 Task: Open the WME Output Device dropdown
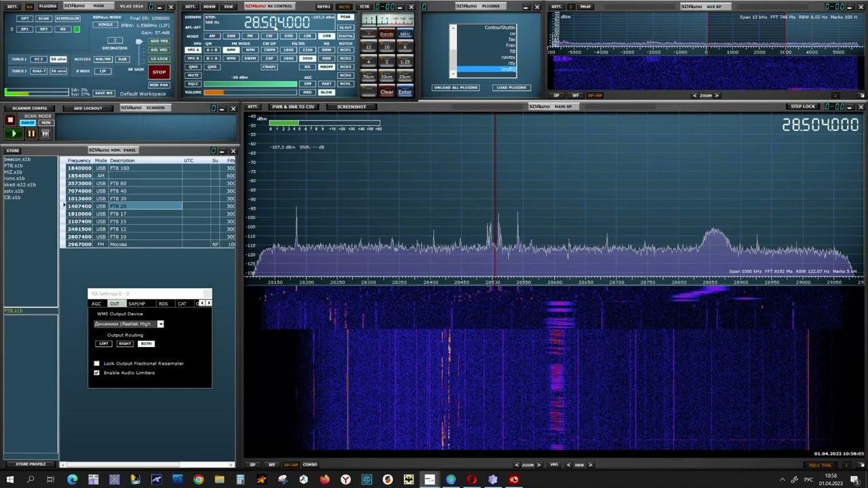161,324
